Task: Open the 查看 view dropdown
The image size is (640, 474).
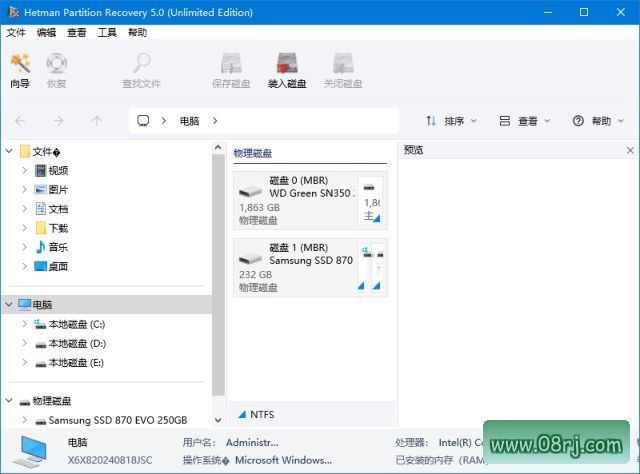Action: (x=525, y=121)
